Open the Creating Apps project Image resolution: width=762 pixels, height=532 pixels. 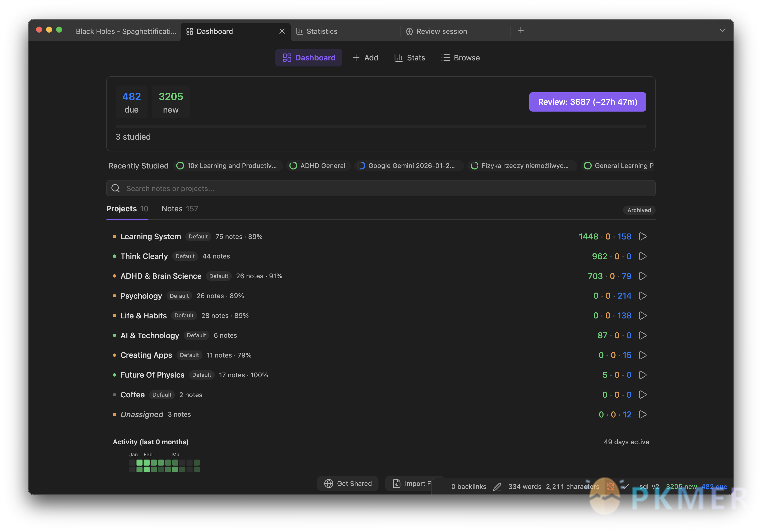(146, 355)
